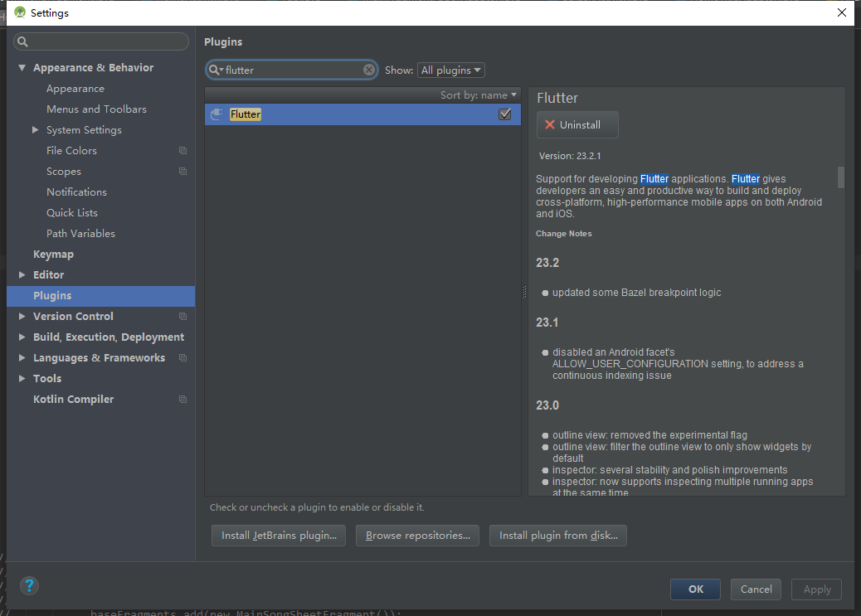Confirm settings with OK button
861x616 pixels.
point(695,589)
